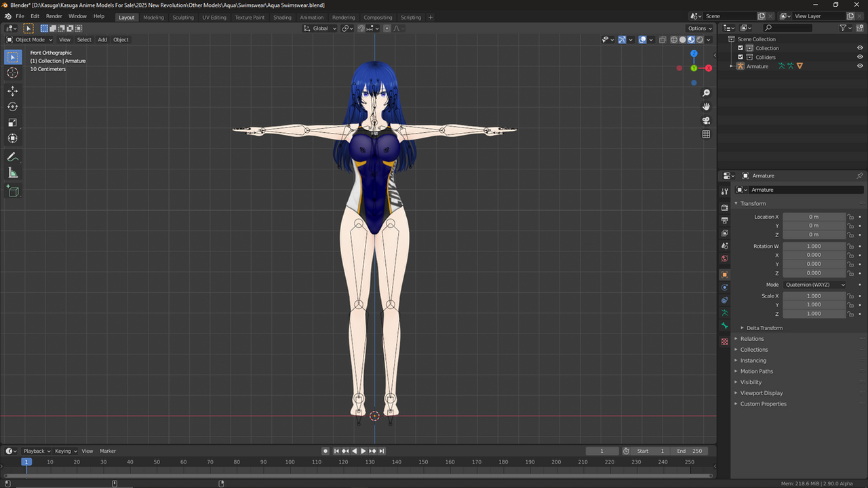
Task: Open World properties tab
Action: 725,258
